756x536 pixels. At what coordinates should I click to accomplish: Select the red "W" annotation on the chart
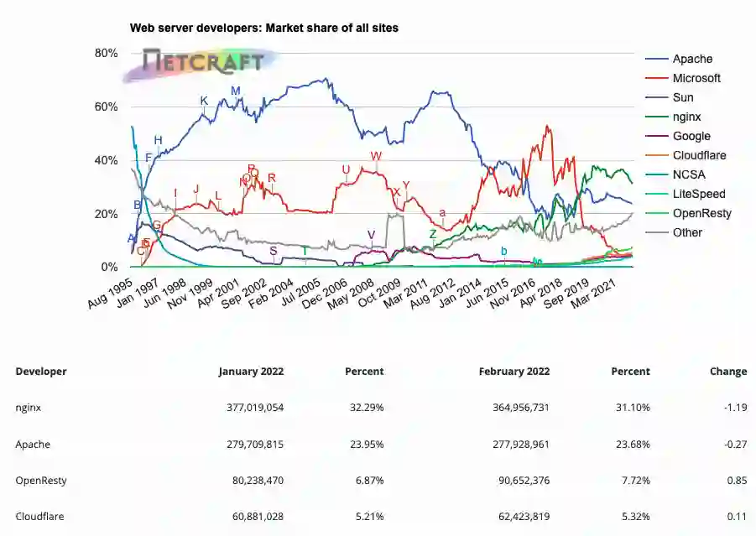[376, 157]
